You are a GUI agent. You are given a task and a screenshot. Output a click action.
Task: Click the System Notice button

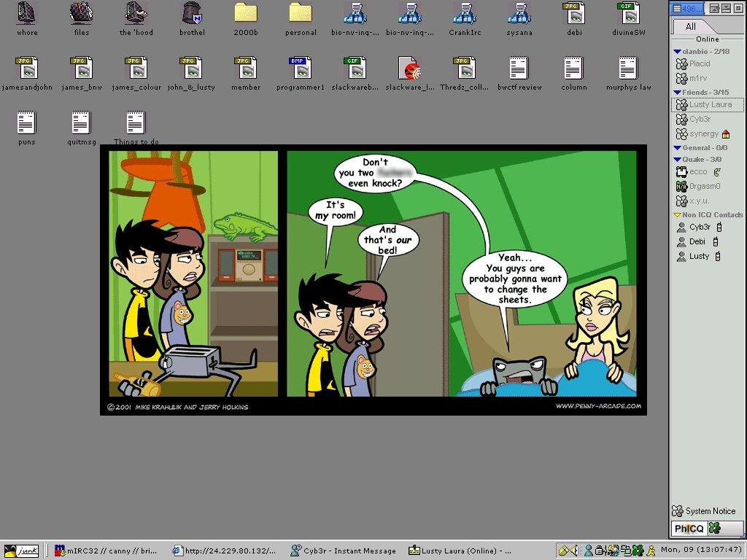[704, 511]
